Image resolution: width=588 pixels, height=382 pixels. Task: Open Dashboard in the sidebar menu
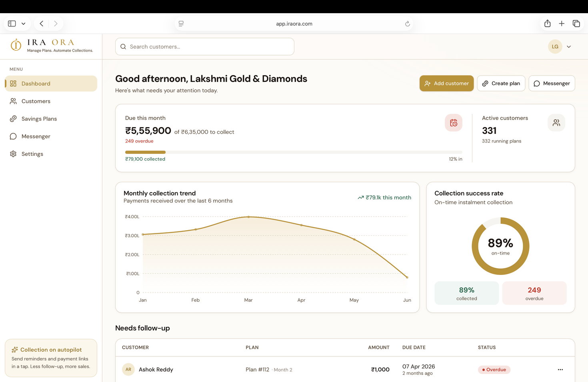pos(51,84)
